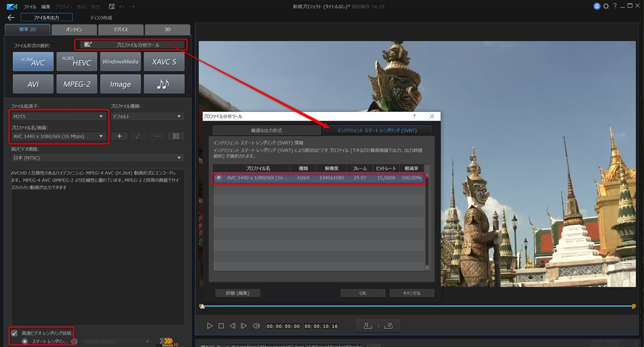Open the 最適な出力形式 tab in dialog
644x347 pixels.
click(266, 130)
